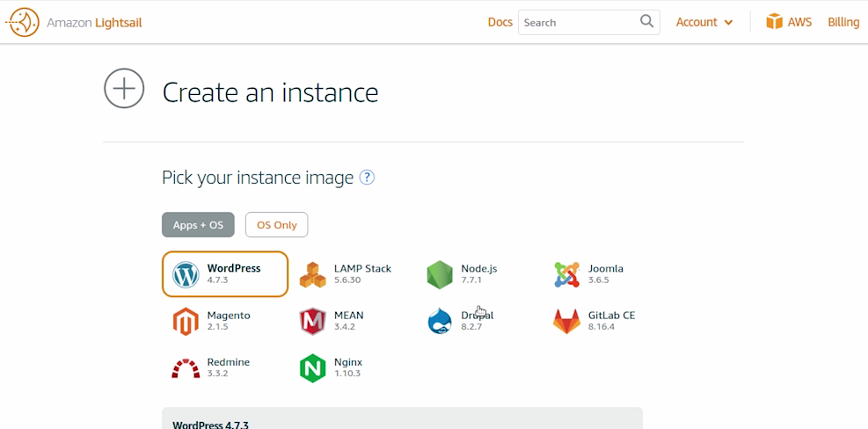Select the Nginx hexagon icon
This screenshot has width=868, height=429.
click(313, 368)
